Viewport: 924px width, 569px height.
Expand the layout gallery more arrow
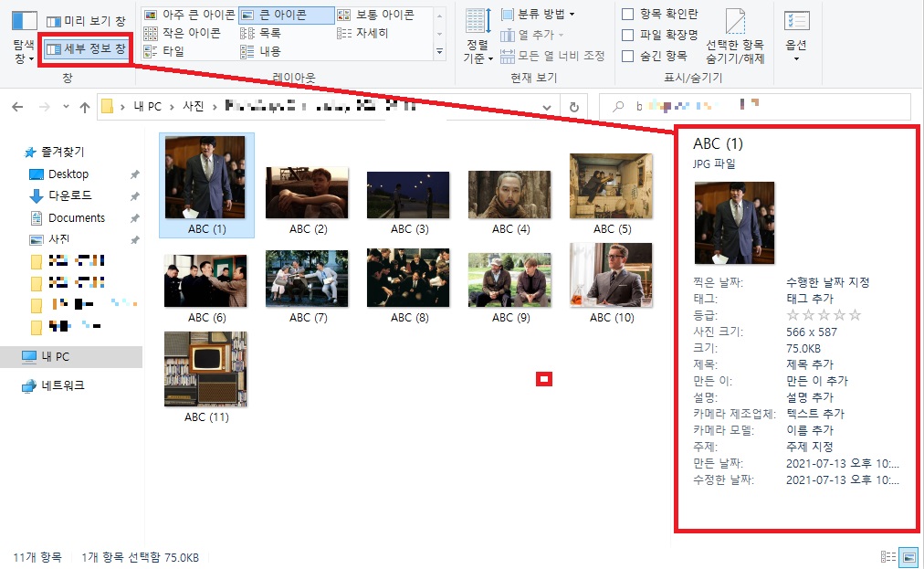439,52
